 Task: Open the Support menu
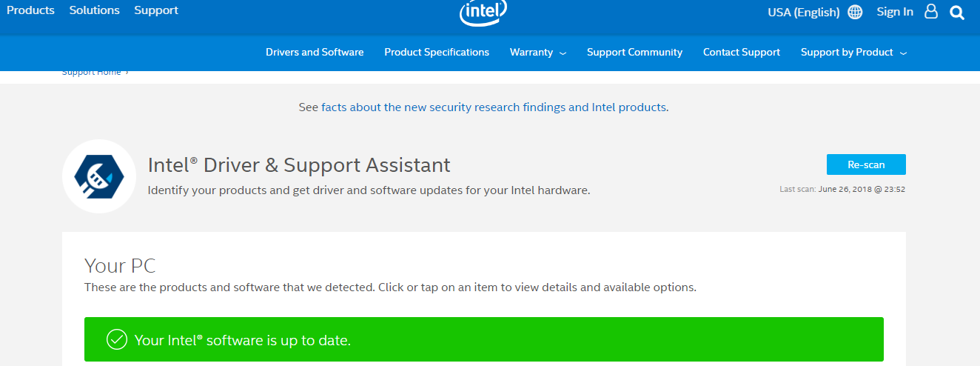(156, 10)
